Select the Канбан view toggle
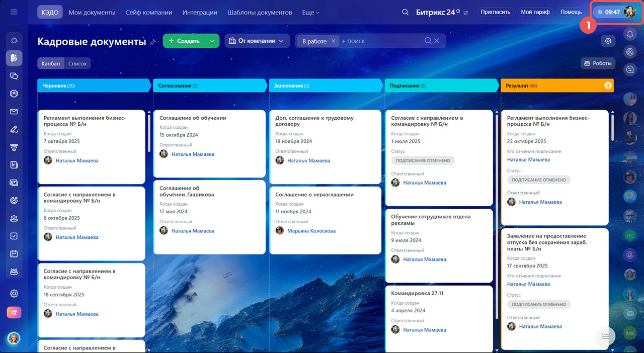 click(x=51, y=63)
